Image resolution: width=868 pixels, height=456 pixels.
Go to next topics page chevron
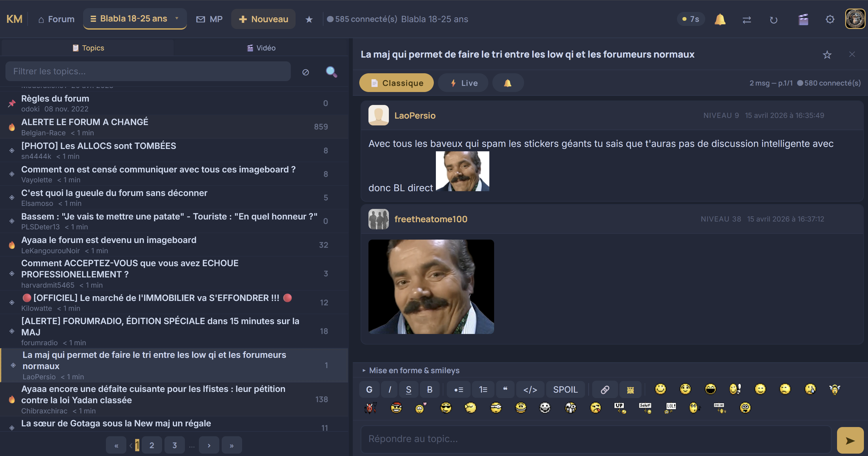[x=209, y=445]
